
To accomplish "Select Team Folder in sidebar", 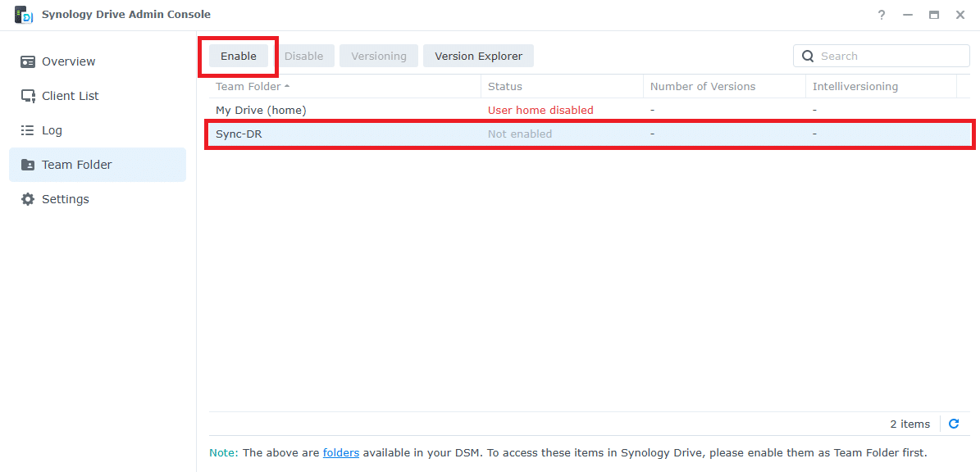I will pyautogui.click(x=98, y=165).
